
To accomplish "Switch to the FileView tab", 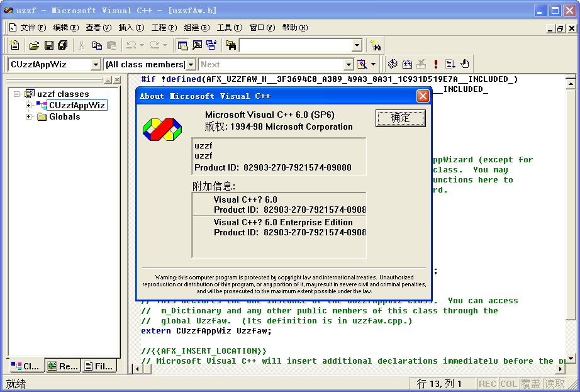I will point(99,366).
